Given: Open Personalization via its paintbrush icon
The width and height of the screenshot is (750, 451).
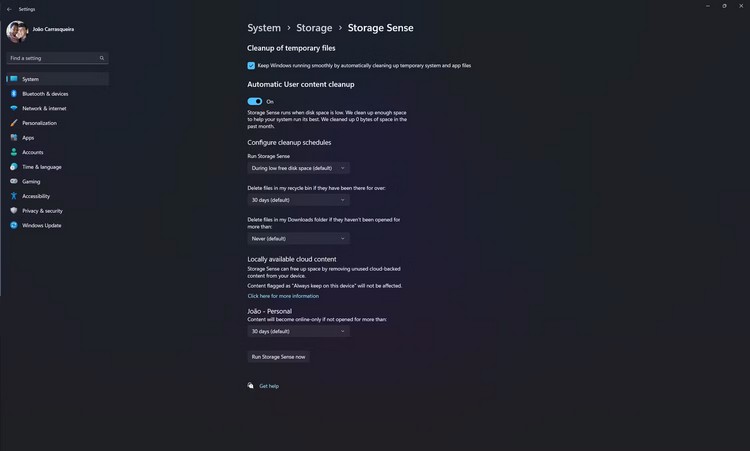Looking at the screenshot, I should pyautogui.click(x=13, y=123).
